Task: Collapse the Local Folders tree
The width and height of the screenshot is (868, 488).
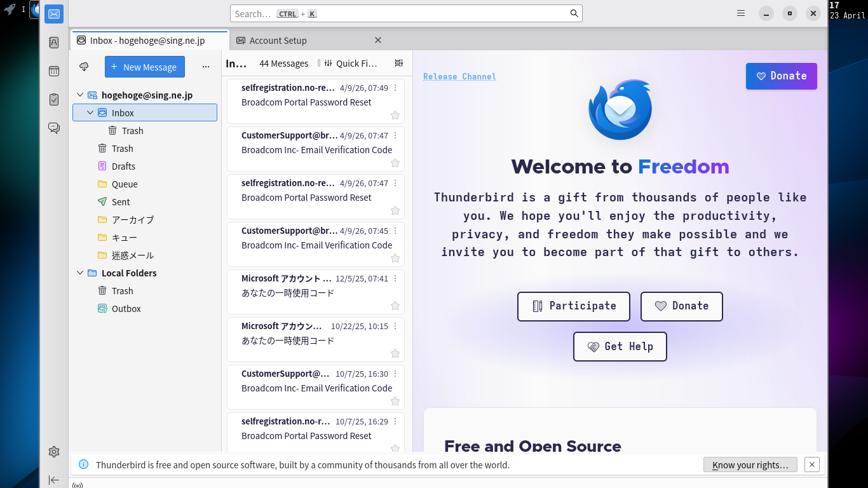Action: click(x=80, y=273)
